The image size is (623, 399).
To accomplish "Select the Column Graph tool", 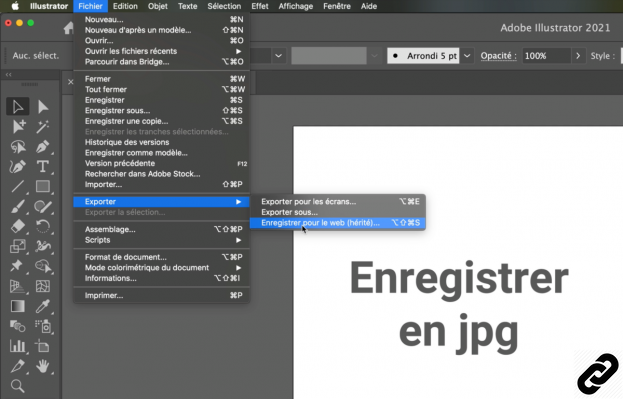I will (x=17, y=346).
